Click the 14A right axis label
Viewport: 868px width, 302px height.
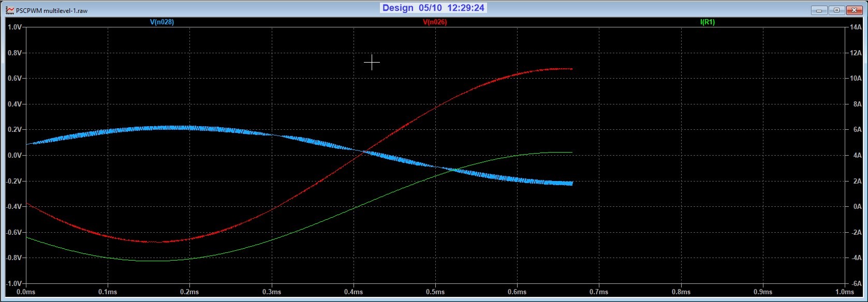point(856,27)
